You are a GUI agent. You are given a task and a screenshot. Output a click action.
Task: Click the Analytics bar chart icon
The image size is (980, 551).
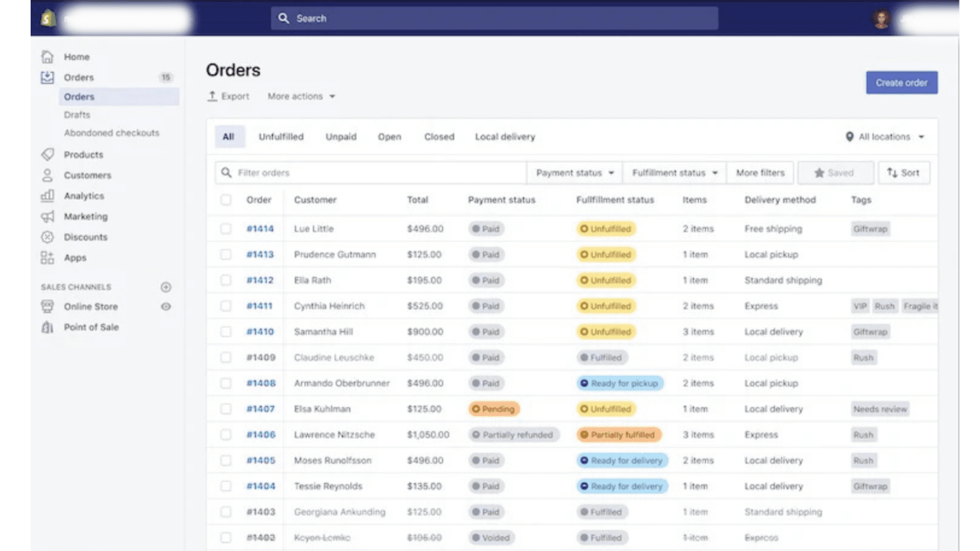point(47,195)
